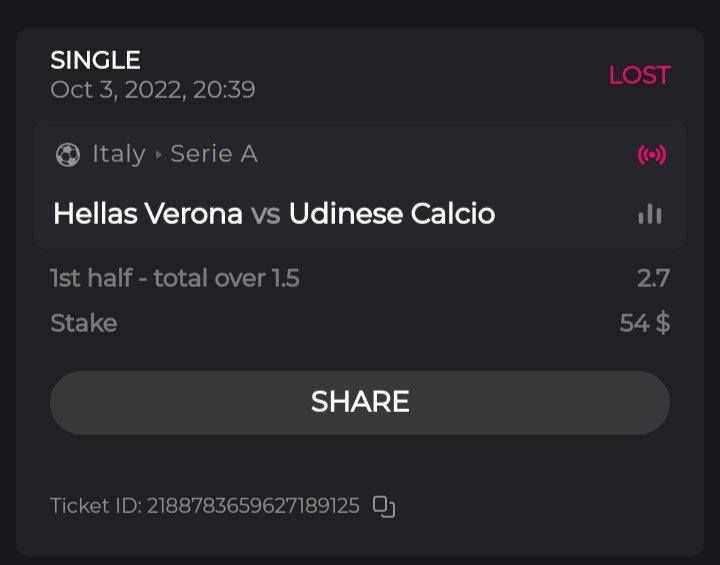
Task: Click the SINGLE bet type heading
Action: (96, 61)
